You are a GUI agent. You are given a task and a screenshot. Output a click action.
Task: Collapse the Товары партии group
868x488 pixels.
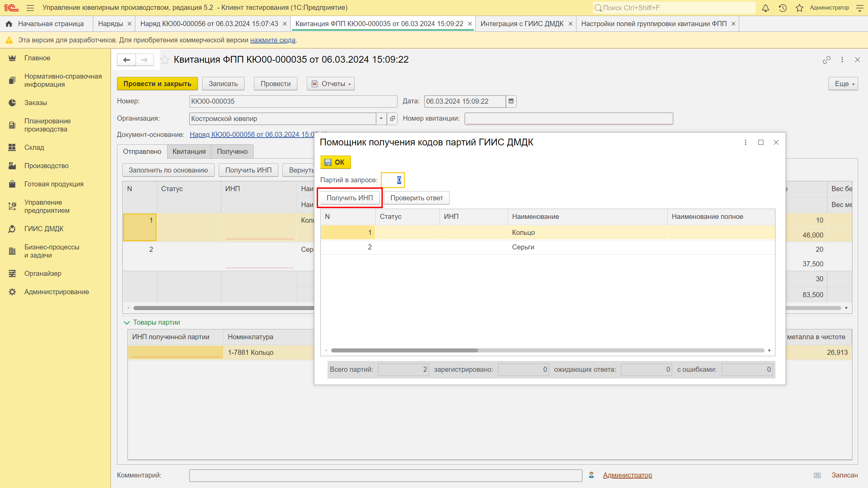(127, 323)
